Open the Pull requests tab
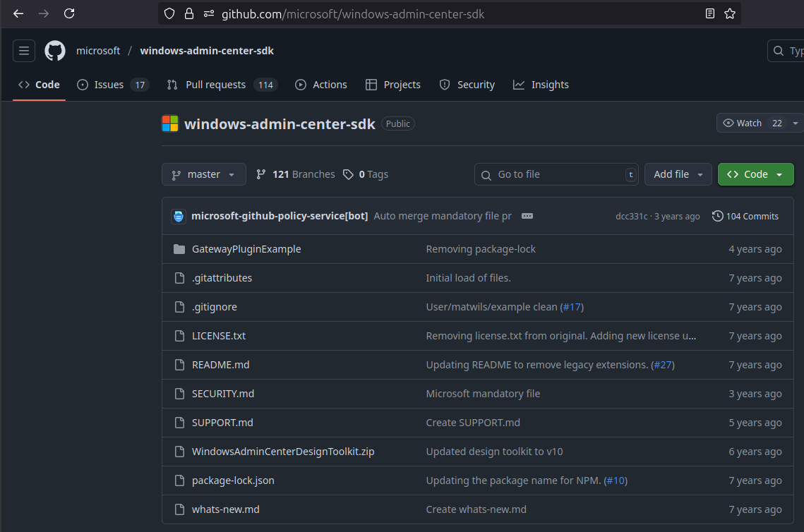The height and width of the screenshot is (532, 804). 222,85
